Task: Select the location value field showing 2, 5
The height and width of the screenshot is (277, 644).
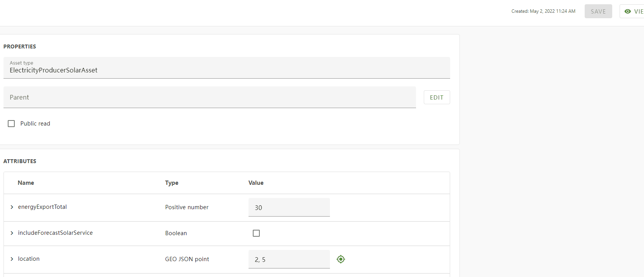Action: click(289, 259)
